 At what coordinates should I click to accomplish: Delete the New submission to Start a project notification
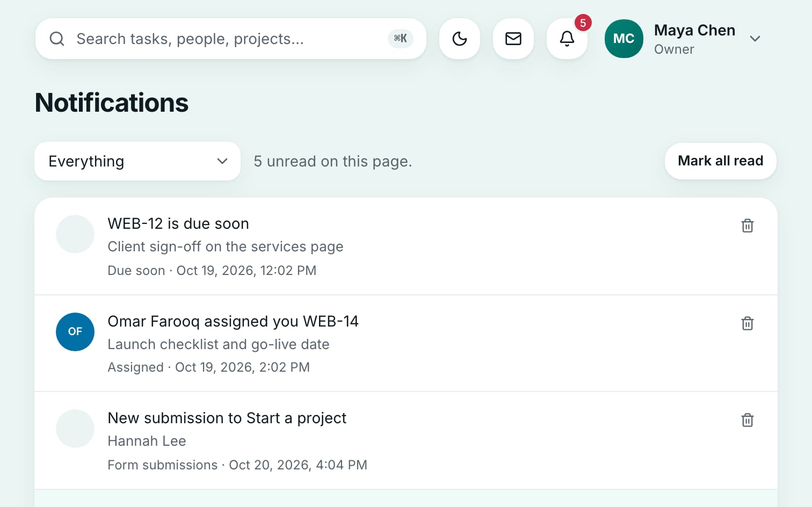coord(748,420)
